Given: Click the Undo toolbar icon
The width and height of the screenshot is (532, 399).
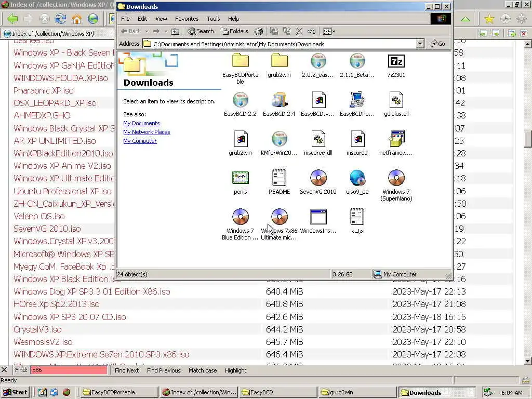Looking at the screenshot, I should click(x=312, y=32).
